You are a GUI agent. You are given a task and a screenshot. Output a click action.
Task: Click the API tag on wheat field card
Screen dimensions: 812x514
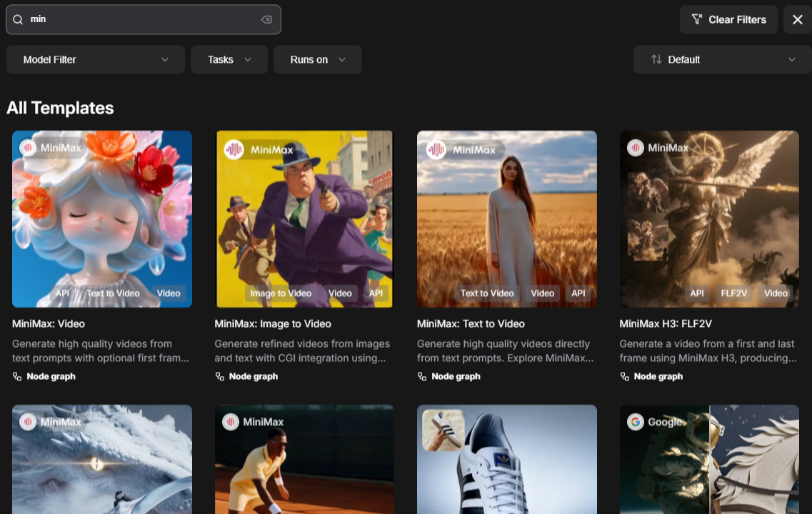click(578, 293)
